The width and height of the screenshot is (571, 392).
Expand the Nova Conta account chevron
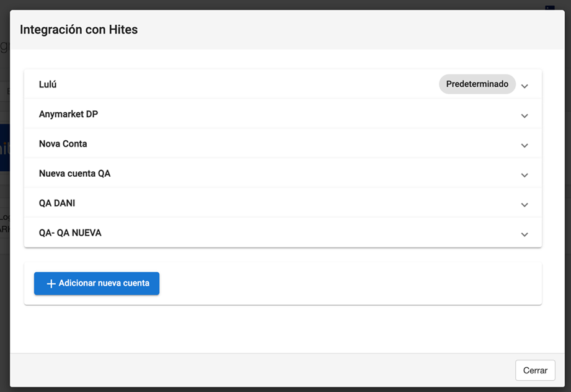(x=525, y=146)
